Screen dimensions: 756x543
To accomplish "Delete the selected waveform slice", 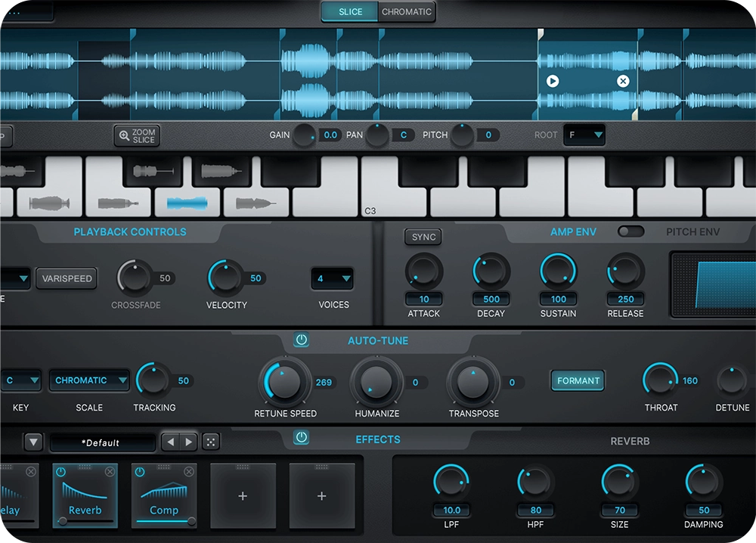I will pos(623,81).
